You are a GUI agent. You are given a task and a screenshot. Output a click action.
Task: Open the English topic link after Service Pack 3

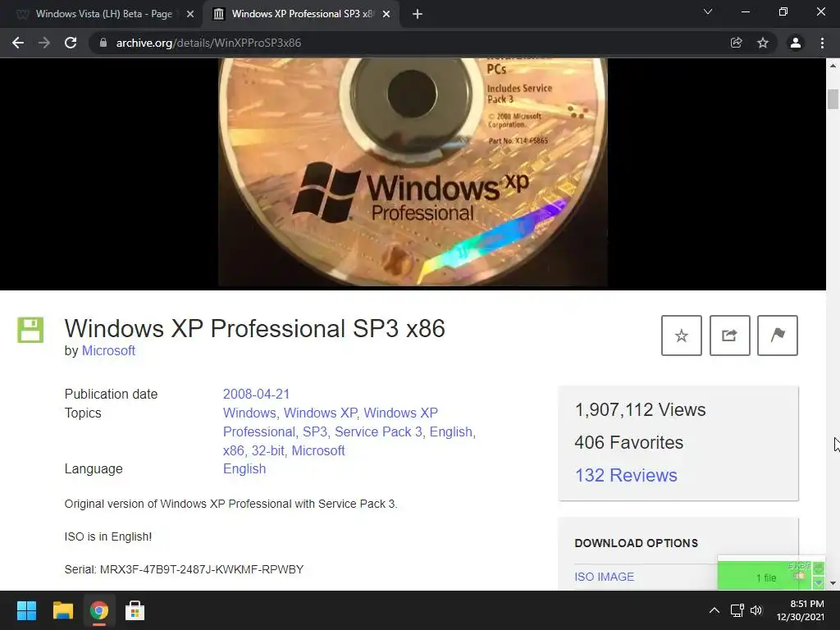(451, 431)
